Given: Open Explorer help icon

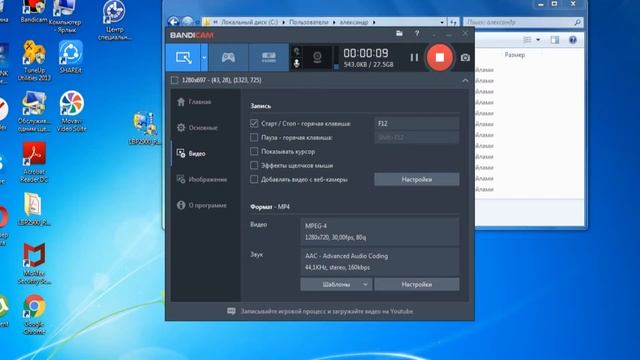Looking at the screenshot, I should click(573, 40).
